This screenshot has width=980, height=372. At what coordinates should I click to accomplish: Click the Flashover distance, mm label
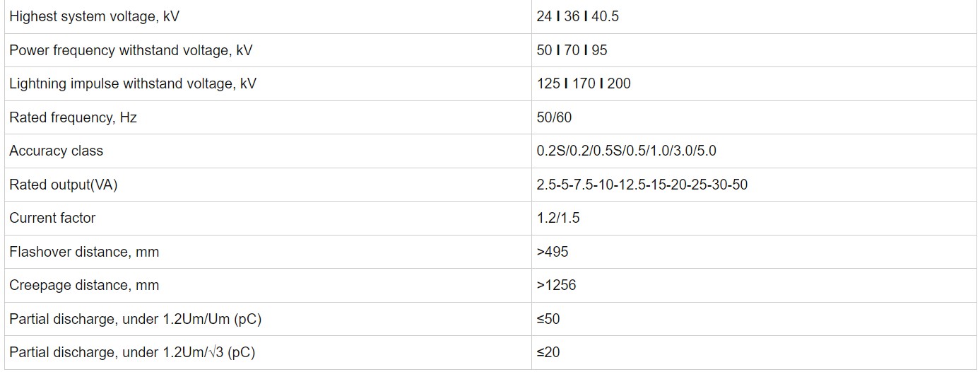coord(84,252)
